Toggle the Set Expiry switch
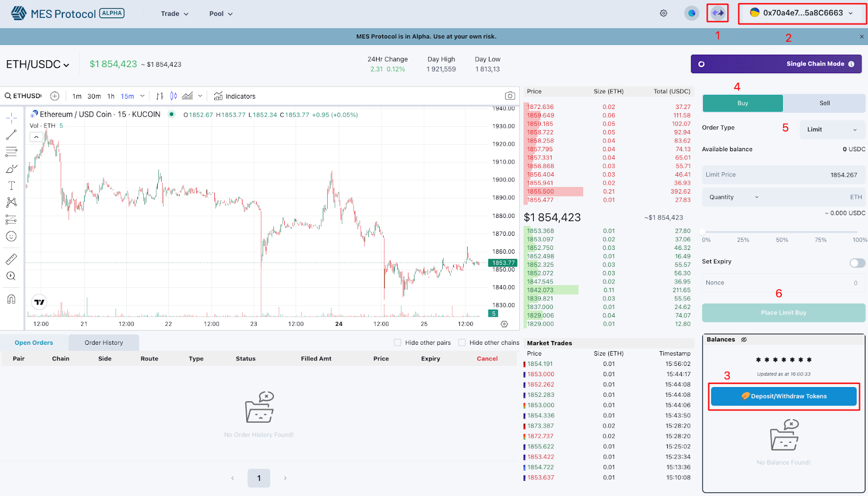Screen dimensions: 868x496 click(857, 263)
